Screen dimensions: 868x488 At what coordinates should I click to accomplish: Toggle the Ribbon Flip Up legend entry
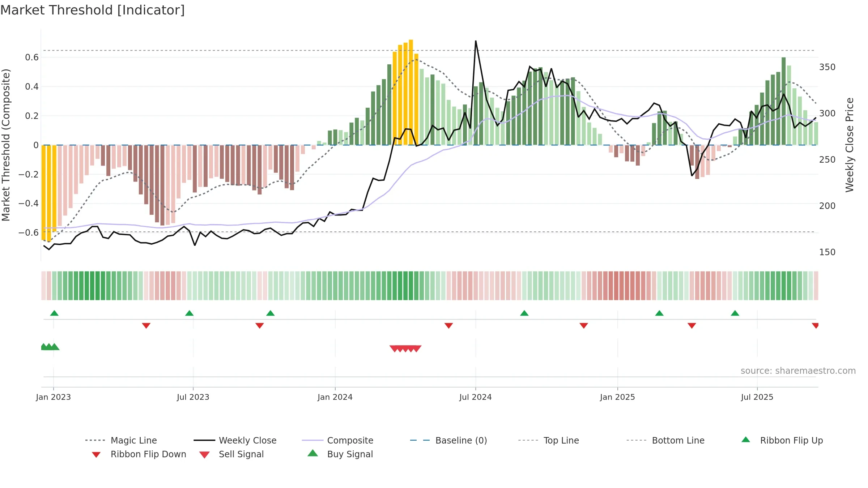coord(782,440)
